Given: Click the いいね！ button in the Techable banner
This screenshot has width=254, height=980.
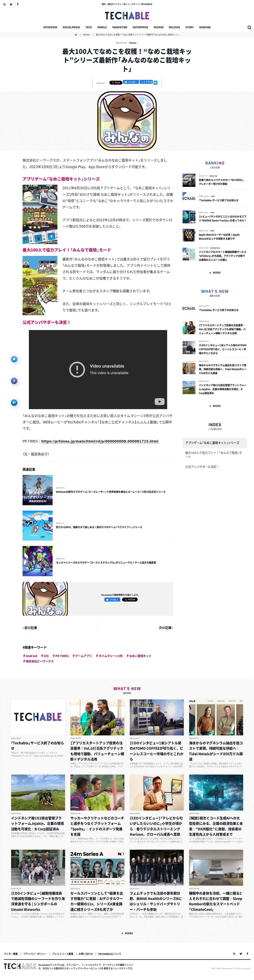Looking at the screenshot, I should [112, 600].
